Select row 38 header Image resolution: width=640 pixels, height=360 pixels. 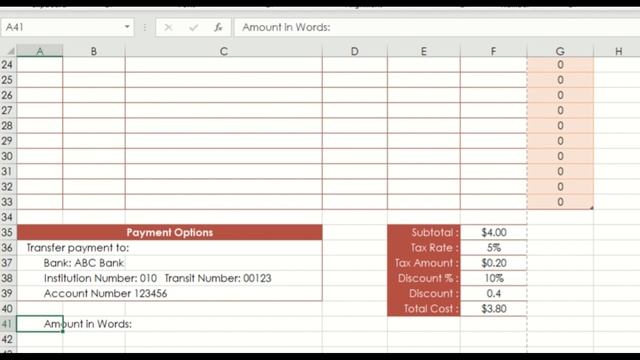pyautogui.click(x=8, y=278)
